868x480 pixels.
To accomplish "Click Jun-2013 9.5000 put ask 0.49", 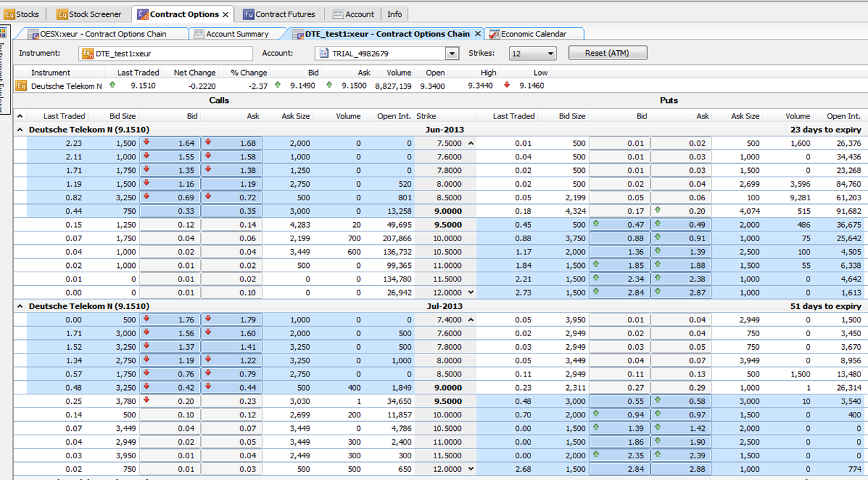I will point(681,224).
